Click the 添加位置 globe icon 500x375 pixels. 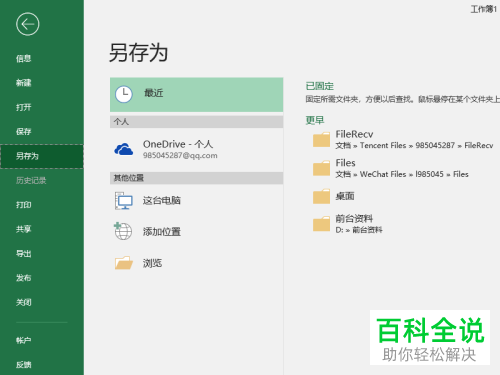123,231
